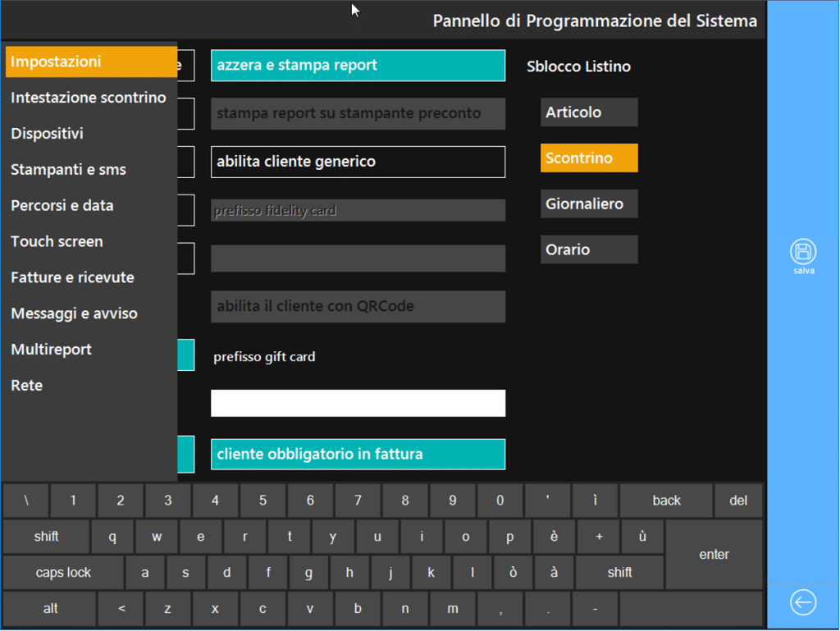Screen dimensions: 840x631
Task: Tap the ù key
Action: click(642, 536)
